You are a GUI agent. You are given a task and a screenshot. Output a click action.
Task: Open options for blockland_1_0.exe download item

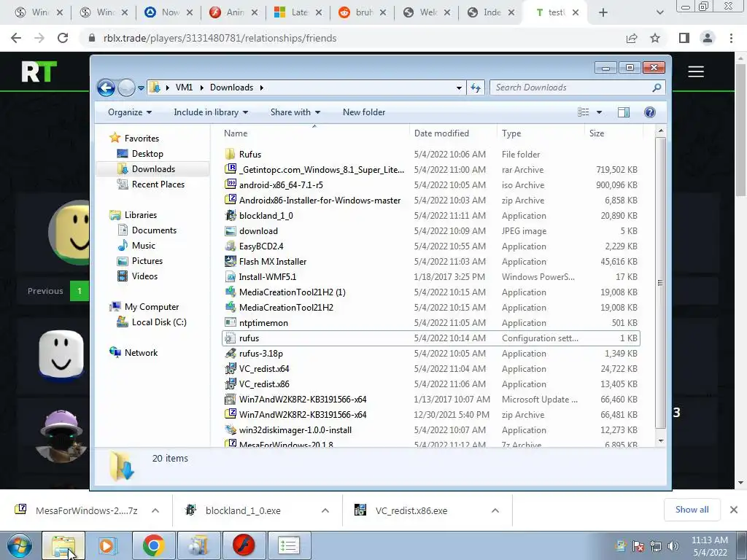click(x=325, y=510)
